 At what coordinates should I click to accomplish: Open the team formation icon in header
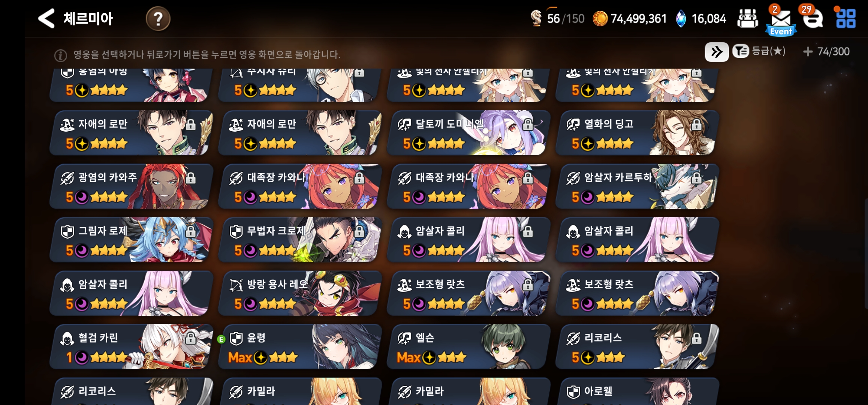click(x=747, y=18)
